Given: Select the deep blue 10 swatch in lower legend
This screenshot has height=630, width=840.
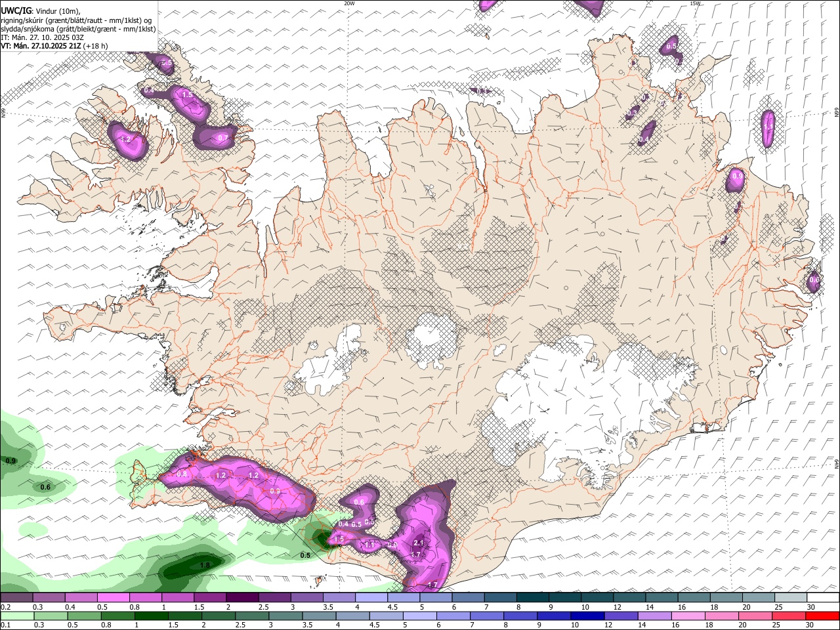Looking at the screenshot, I should coord(587,616).
